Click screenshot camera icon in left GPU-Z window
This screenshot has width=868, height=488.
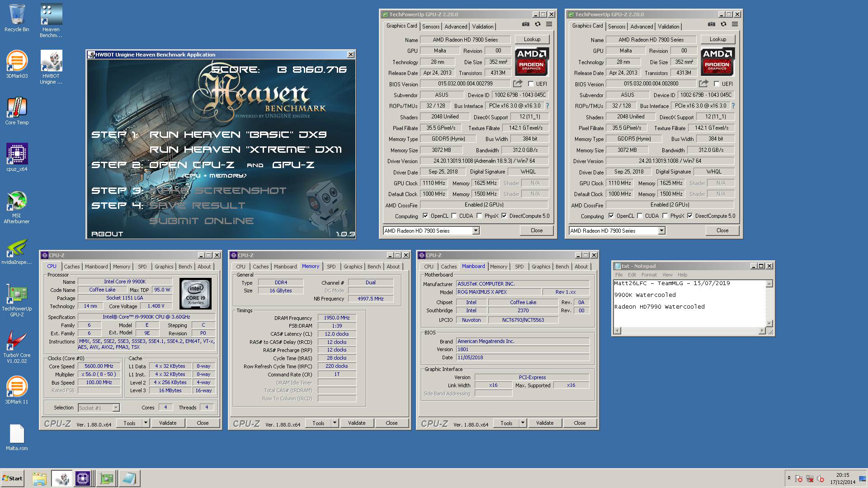(x=525, y=24)
